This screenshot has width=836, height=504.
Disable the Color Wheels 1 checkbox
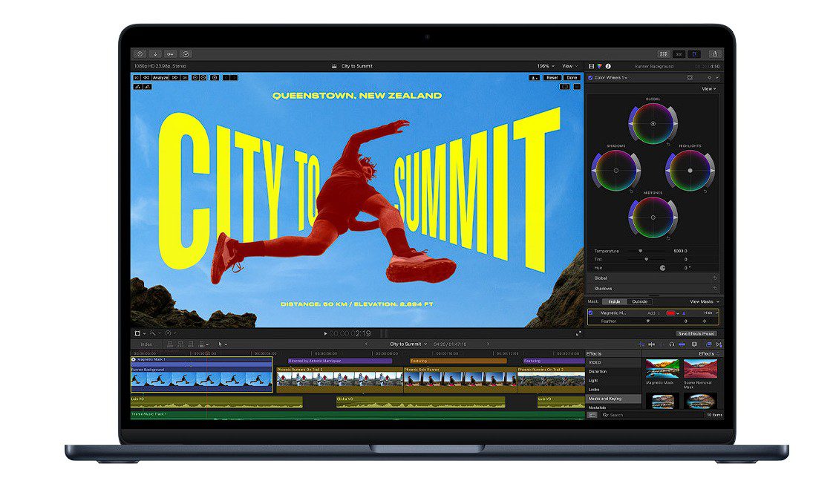tap(591, 77)
